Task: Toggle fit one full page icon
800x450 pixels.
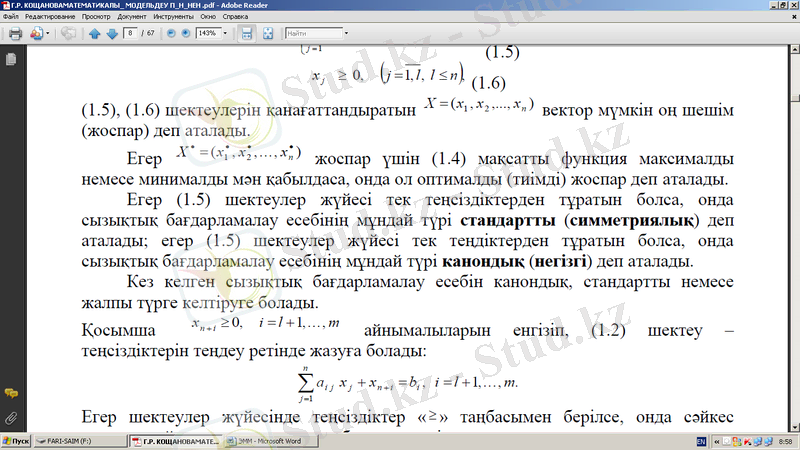Action: [266, 33]
